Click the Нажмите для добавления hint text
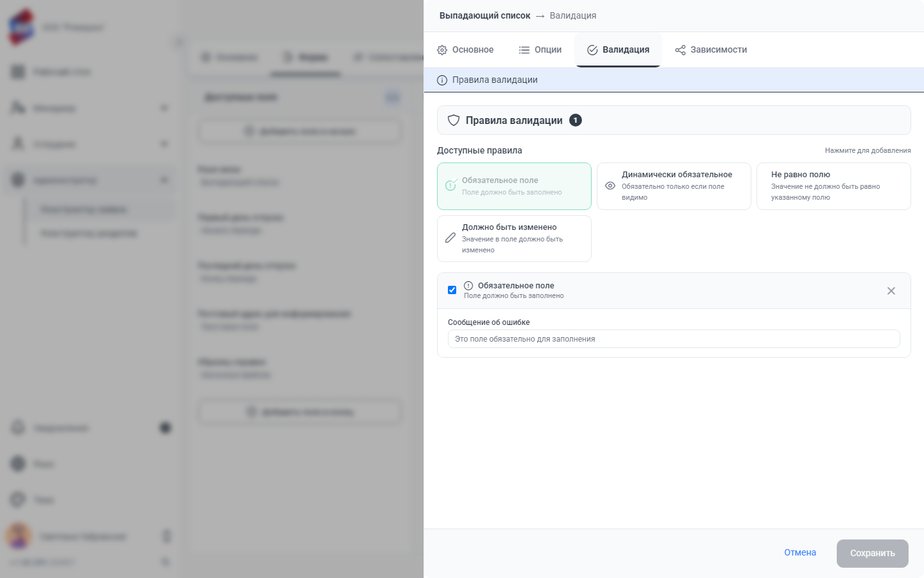This screenshot has width=924, height=578. [x=868, y=150]
